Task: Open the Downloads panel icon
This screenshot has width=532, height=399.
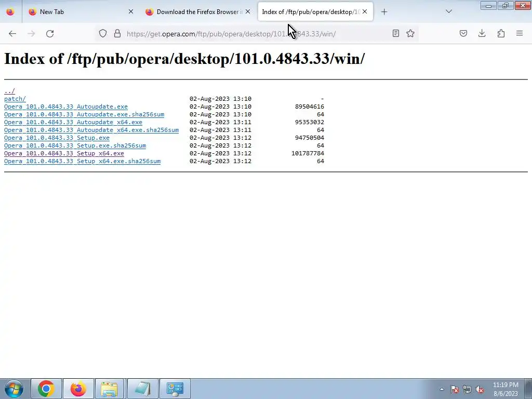Action: coord(482,33)
